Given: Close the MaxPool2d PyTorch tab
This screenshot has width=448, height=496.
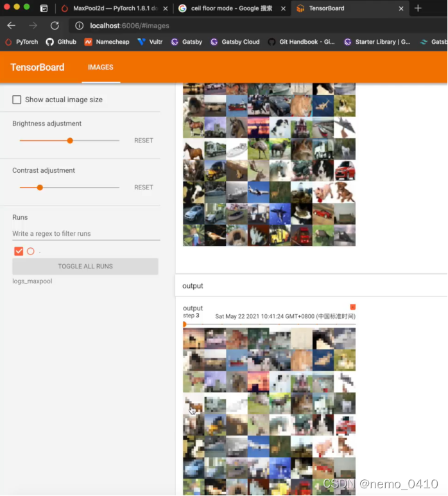Looking at the screenshot, I should point(165,8).
